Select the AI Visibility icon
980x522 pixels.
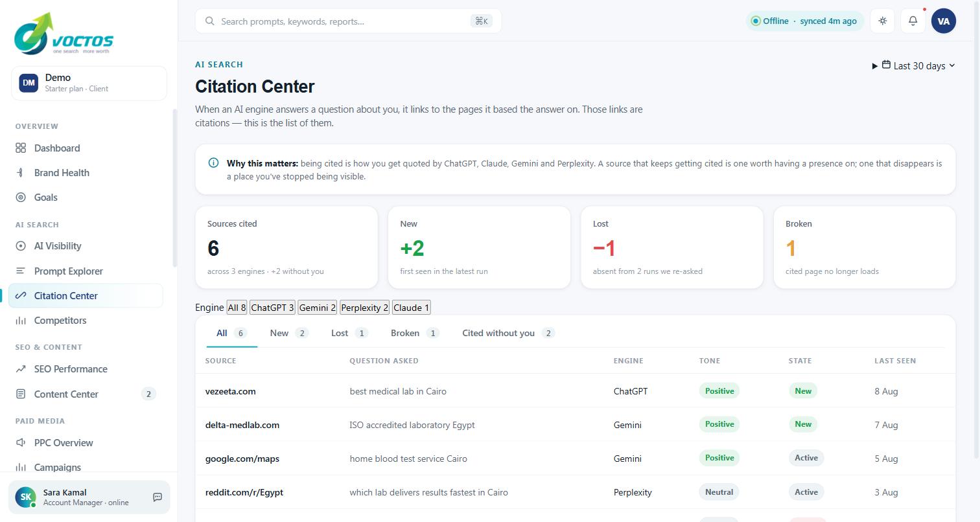tap(21, 246)
